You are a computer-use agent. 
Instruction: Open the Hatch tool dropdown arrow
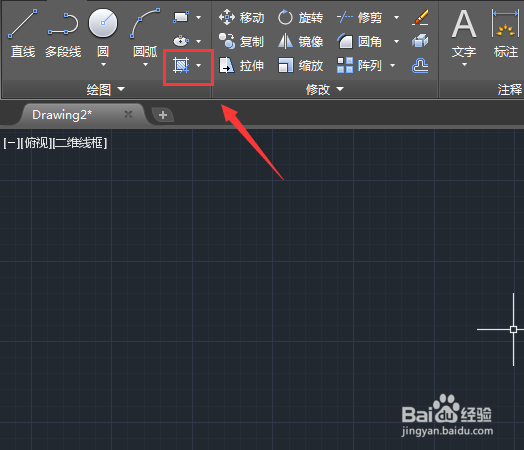[x=199, y=65]
